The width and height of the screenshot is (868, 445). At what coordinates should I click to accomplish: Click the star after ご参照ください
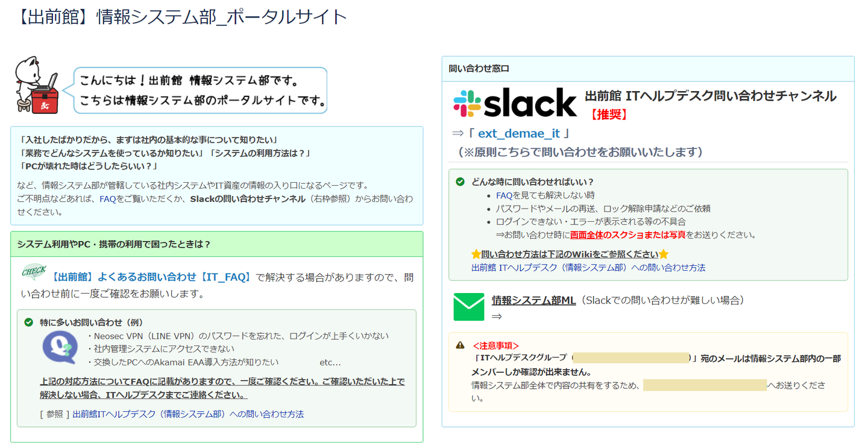tap(664, 254)
